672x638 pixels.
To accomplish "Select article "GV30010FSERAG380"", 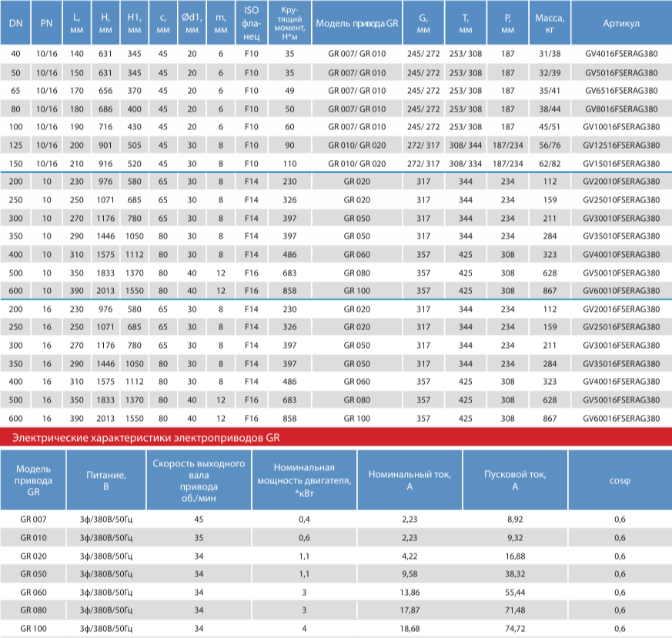I will click(621, 219).
